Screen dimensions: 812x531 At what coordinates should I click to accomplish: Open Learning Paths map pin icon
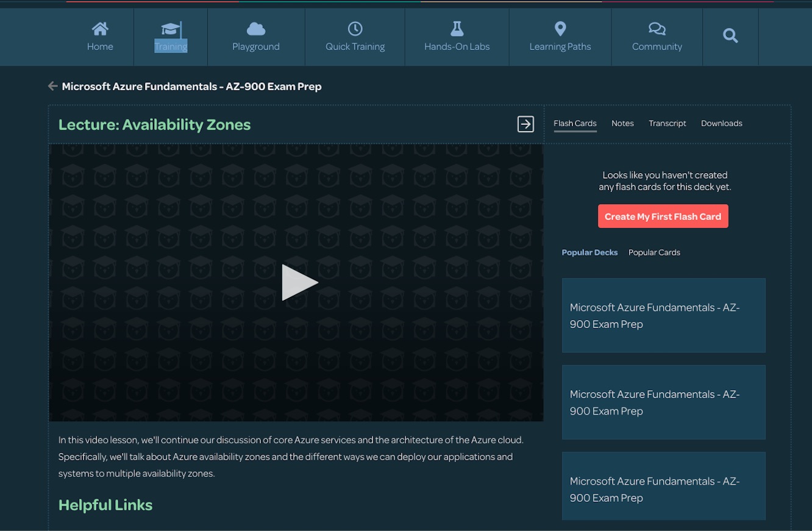click(560, 27)
